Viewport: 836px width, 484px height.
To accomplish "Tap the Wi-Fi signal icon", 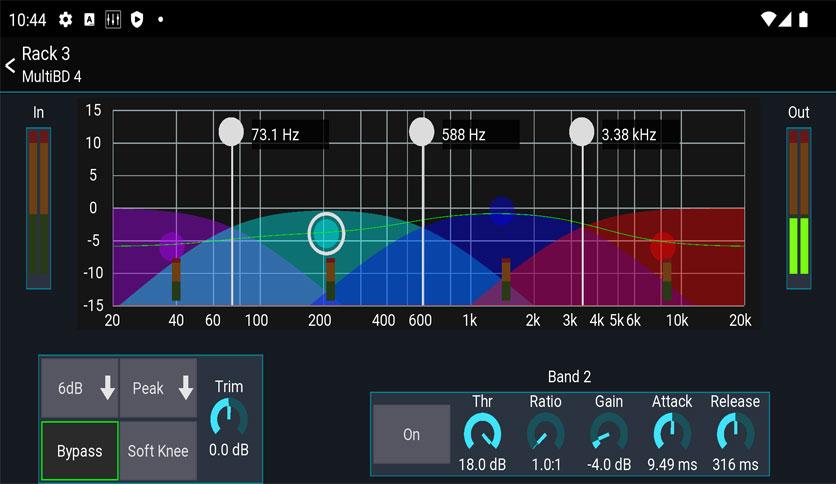I will 768,20.
